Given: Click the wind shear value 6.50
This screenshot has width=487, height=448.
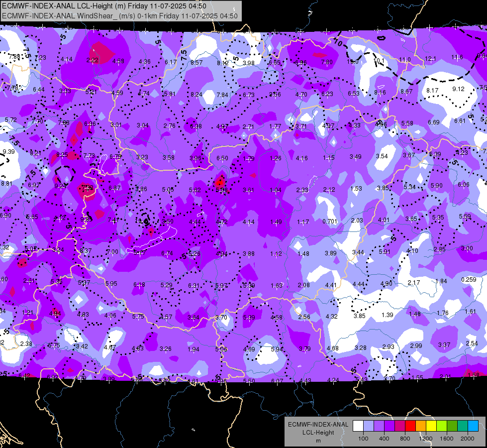Looking at the screenshot, I should coord(222,158).
